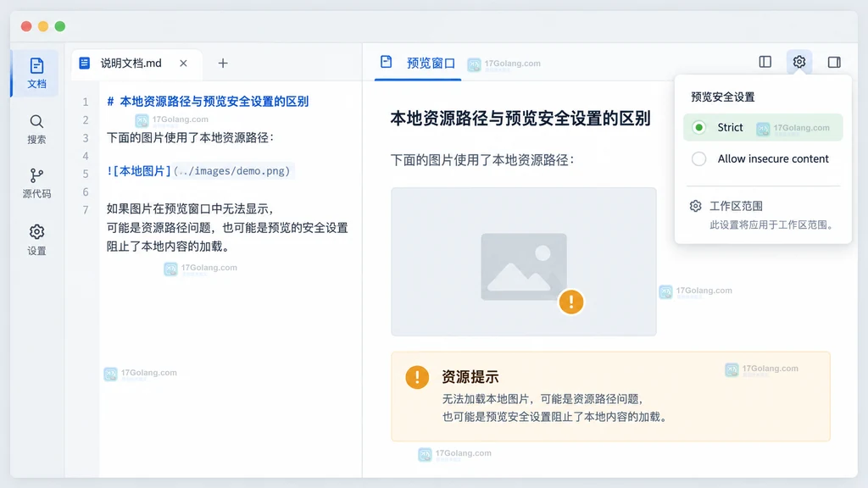Switch to the 预览窗口 tab
This screenshot has width=868, height=488.
[418, 63]
